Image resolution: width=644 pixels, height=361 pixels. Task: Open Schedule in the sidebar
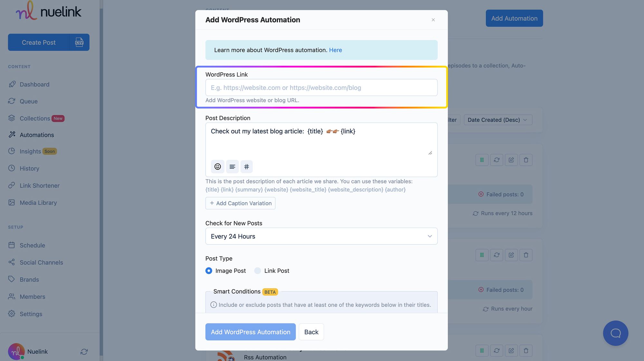click(32, 245)
